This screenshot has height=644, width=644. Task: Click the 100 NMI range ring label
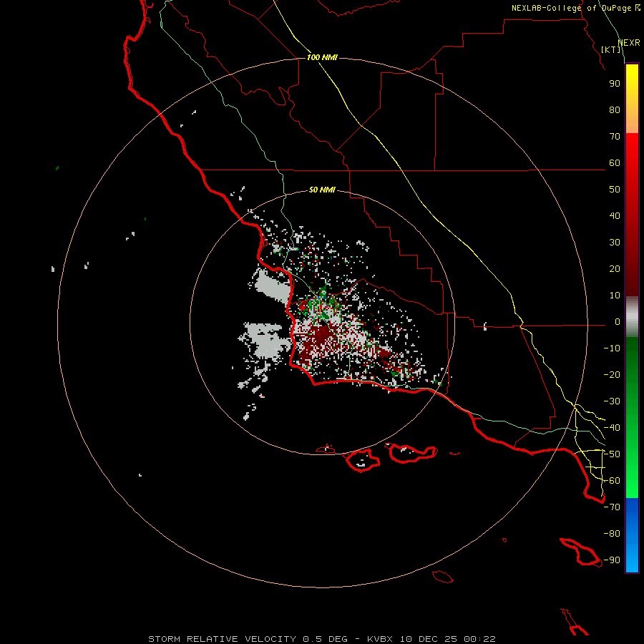pos(322,57)
